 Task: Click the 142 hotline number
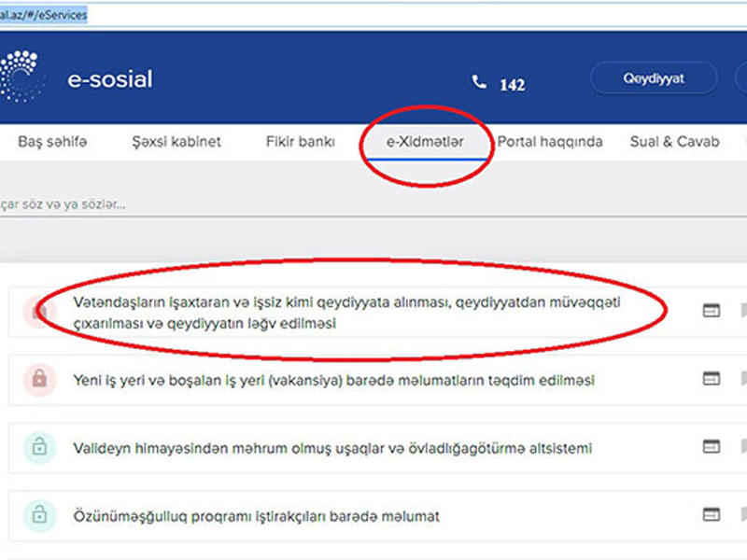click(x=512, y=85)
